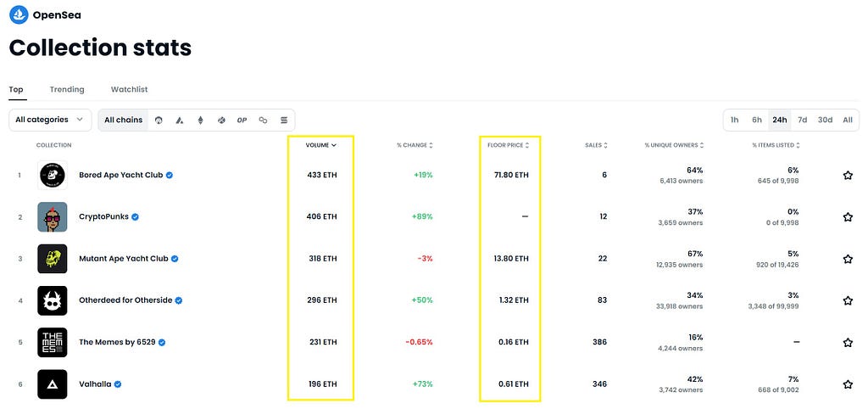Switch to the Watchlist tab
Screen dimensions: 868x409
129,89
